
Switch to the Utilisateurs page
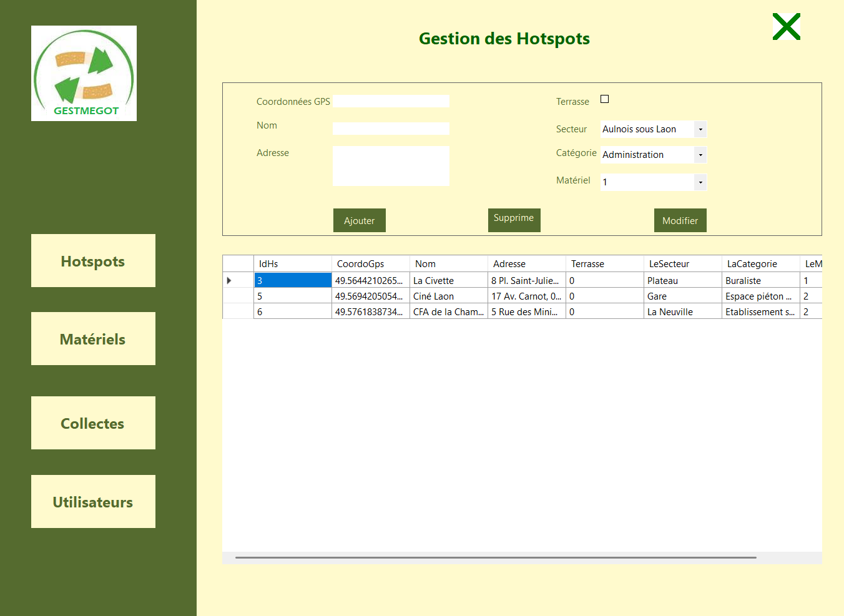tap(93, 502)
